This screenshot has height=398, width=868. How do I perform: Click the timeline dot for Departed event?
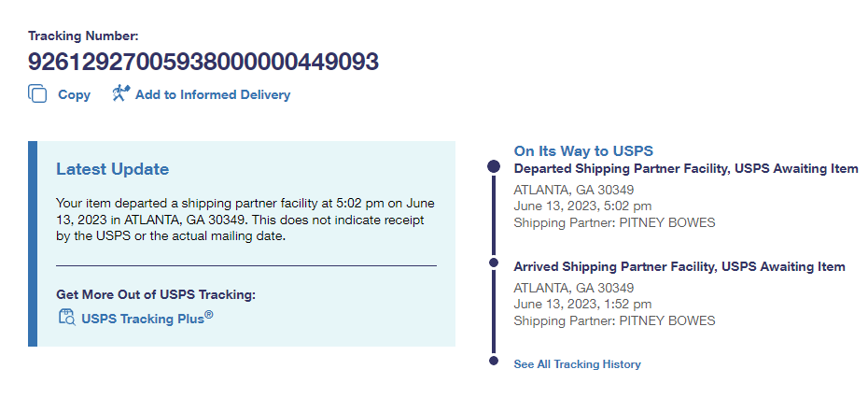click(x=494, y=167)
